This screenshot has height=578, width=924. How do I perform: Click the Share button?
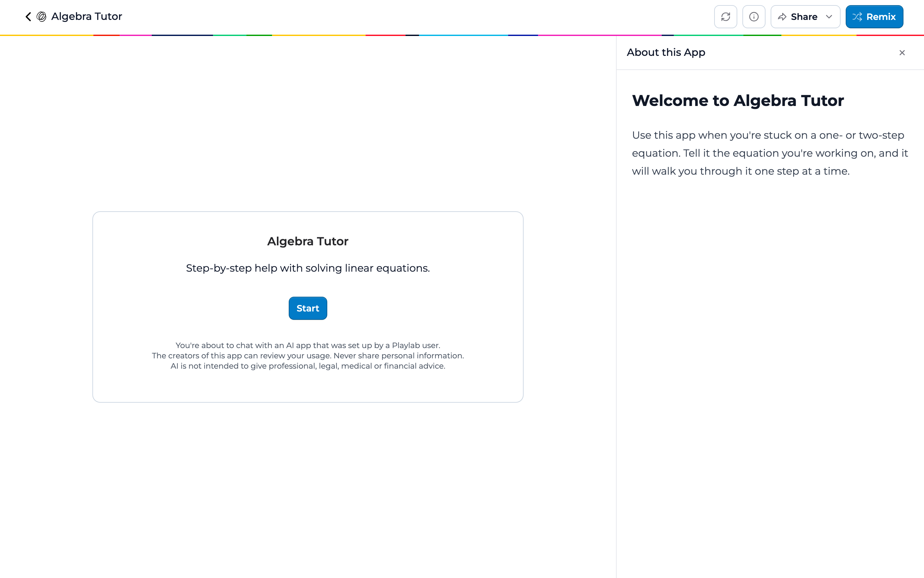[798, 17]
